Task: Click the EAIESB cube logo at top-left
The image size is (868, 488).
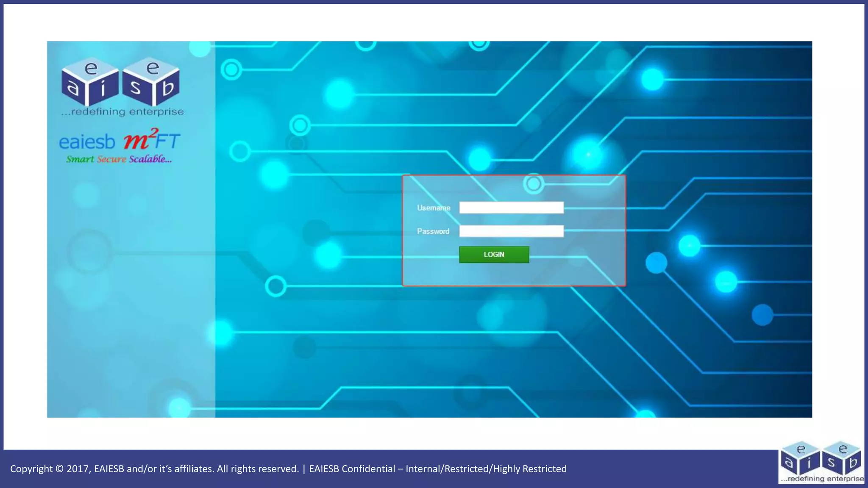Action: coord(121,83)
